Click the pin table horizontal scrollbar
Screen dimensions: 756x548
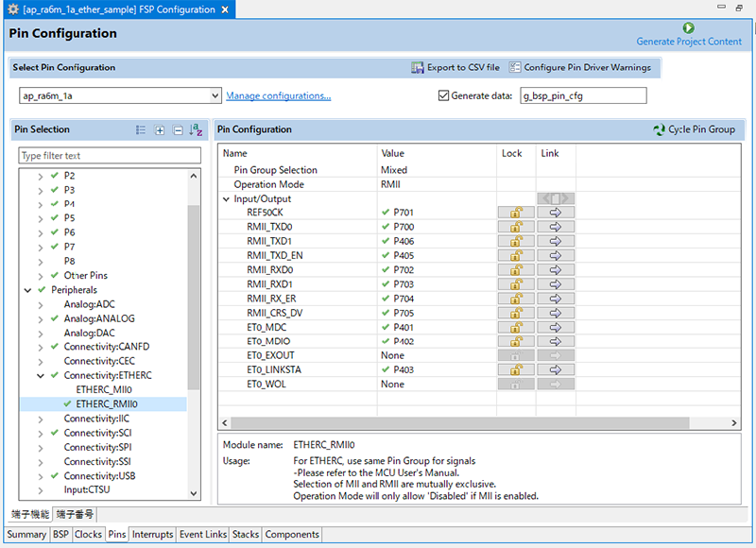click(x=460, y=423)
